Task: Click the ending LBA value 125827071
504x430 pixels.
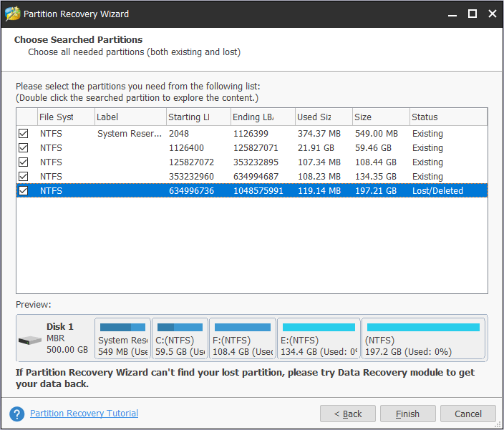Action: coord(256,148)
